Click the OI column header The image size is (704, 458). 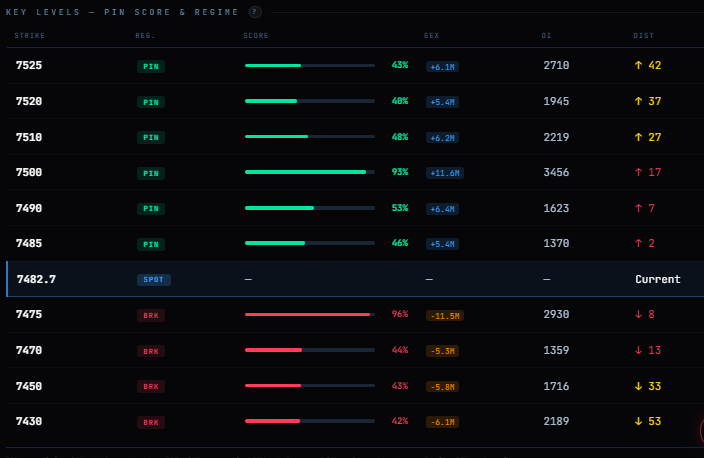(x=546, y=35)
